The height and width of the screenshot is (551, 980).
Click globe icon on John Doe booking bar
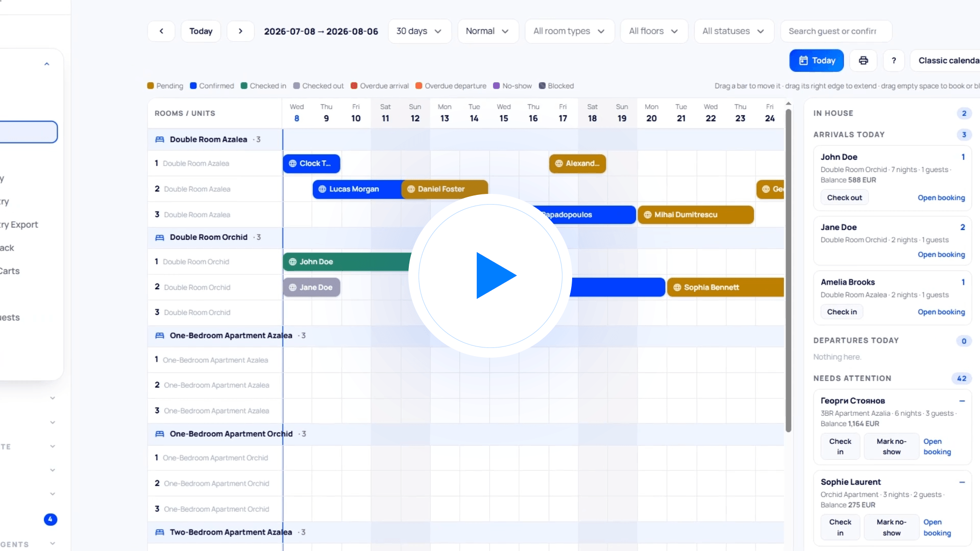[x=292, y=262]
